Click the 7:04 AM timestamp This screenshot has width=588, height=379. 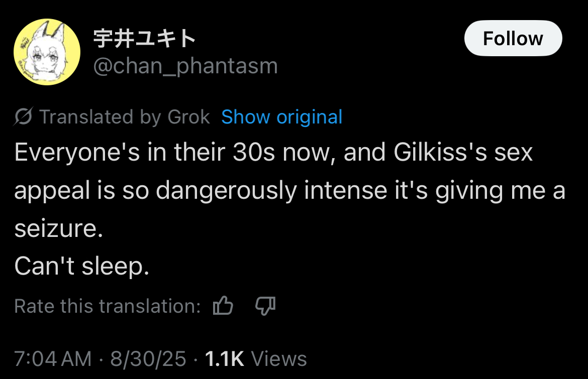53,359
